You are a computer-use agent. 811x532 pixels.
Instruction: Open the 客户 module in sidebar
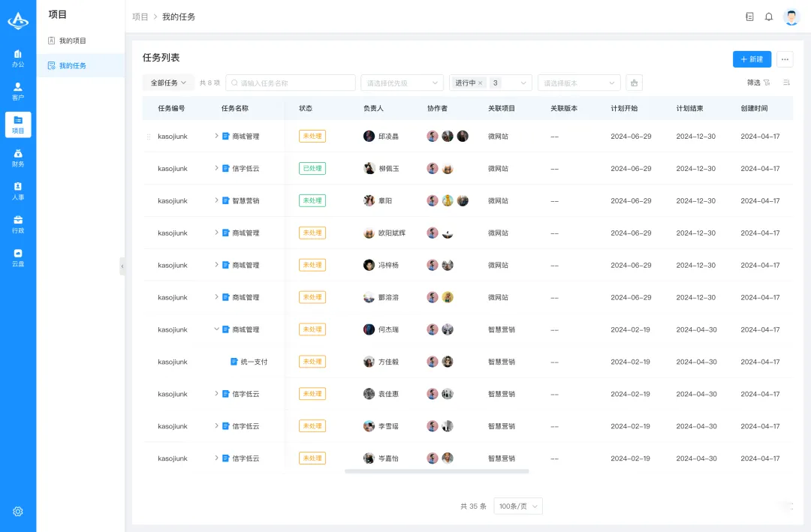pos(18,91)
